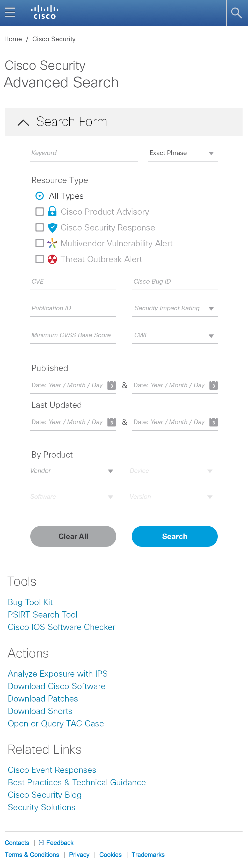Click the Cisco logo

[x=45, y=12]
